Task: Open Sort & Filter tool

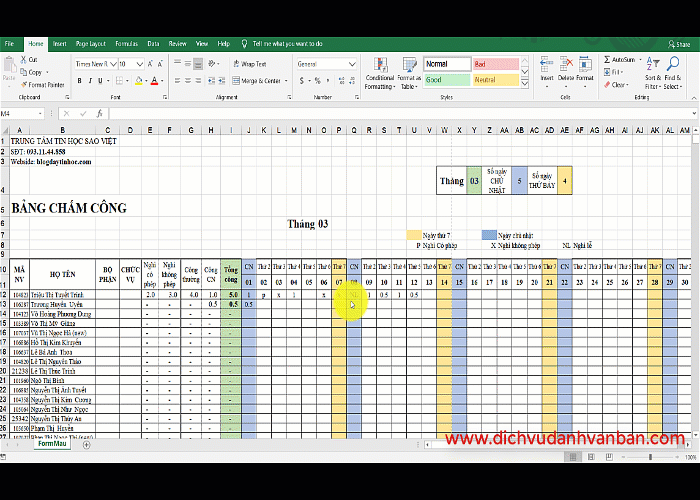Action: pos(653,74)
